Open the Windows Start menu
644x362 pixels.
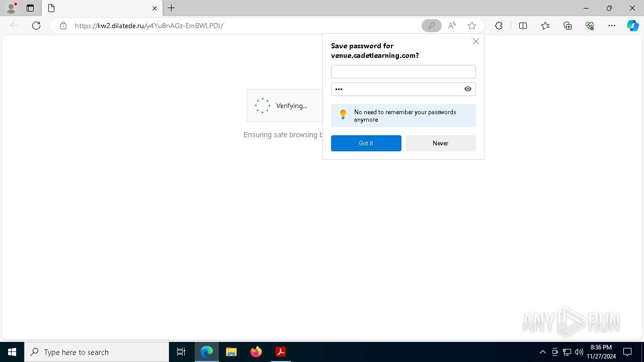12,352
